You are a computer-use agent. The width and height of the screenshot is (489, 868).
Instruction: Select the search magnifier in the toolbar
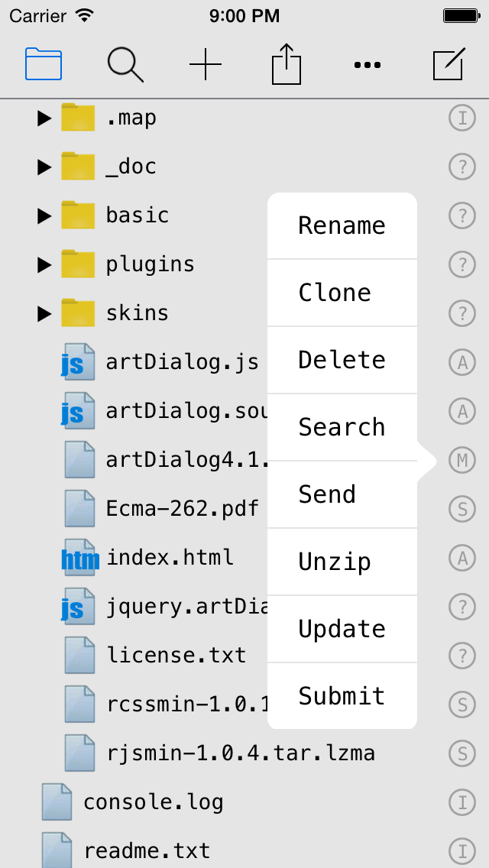click(125, 65)
